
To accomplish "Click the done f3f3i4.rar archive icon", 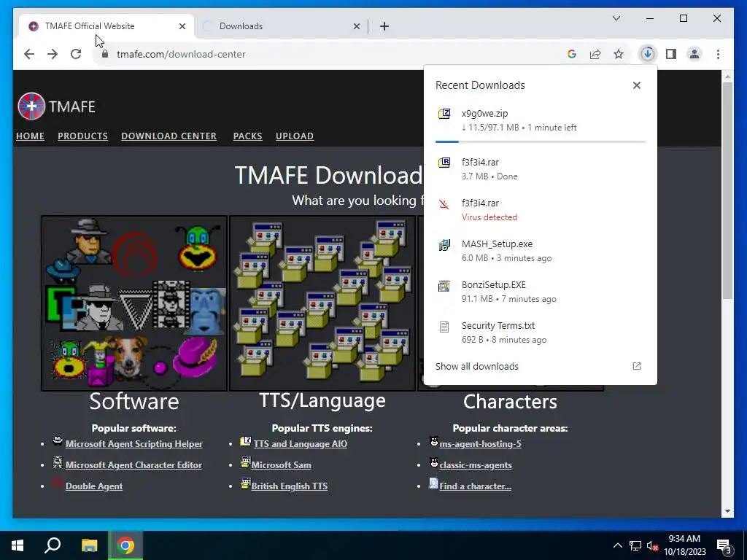I will pyautogui.click(x=444, y=163).
